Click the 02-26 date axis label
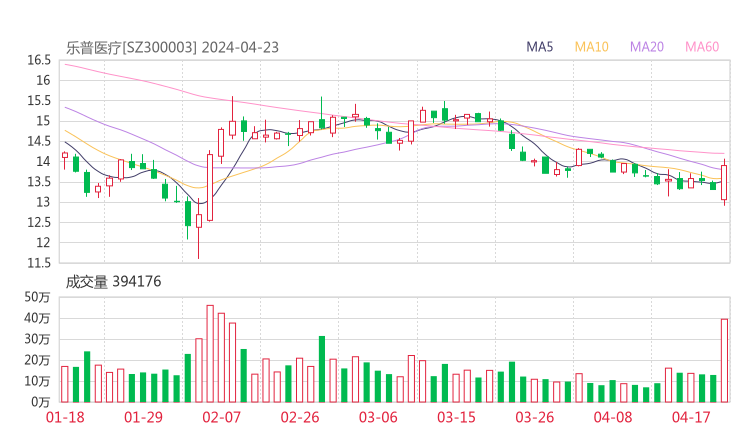740x440 pixels. pos(300,417)
